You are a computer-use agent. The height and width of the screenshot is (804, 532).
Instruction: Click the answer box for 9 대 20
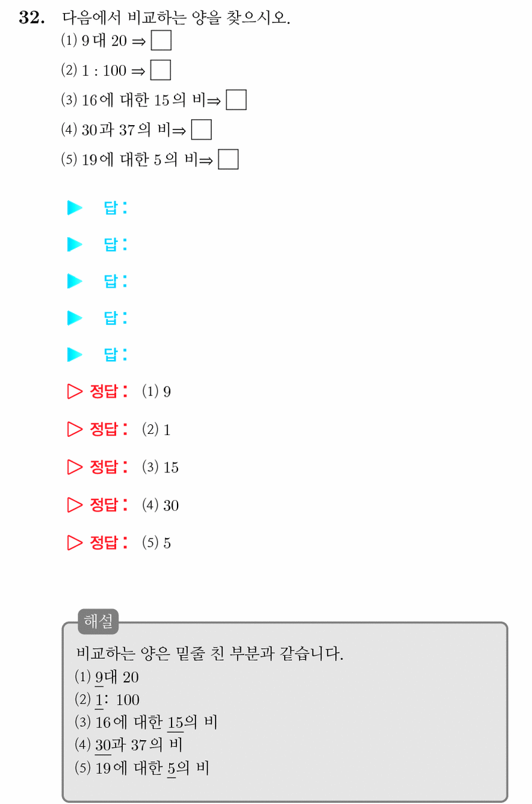161,40
